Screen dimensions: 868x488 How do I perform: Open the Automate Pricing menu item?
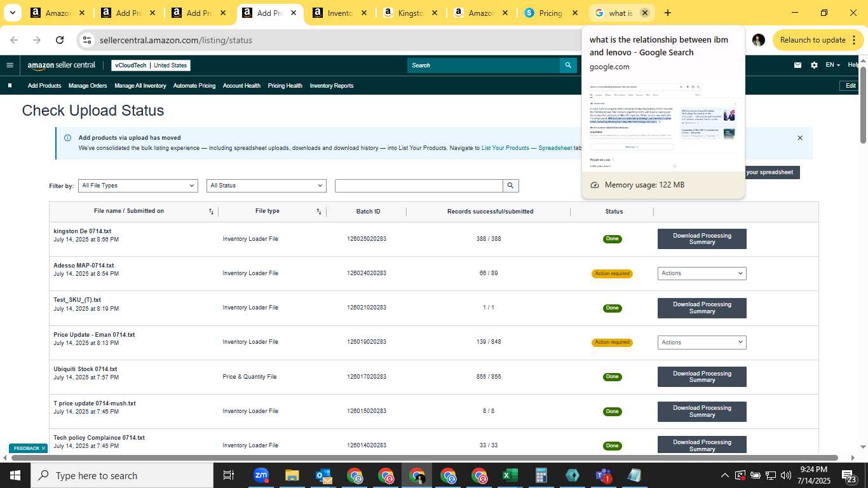(x=194, y=86)
